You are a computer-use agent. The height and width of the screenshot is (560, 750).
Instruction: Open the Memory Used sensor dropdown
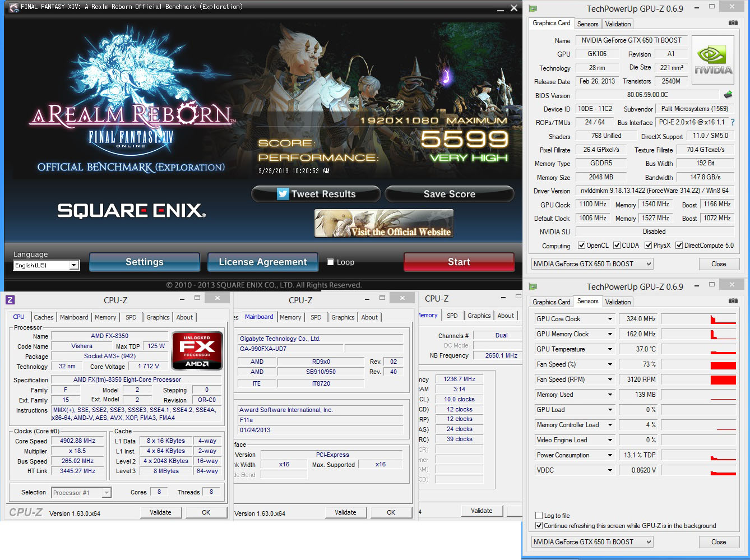[610, 395]
